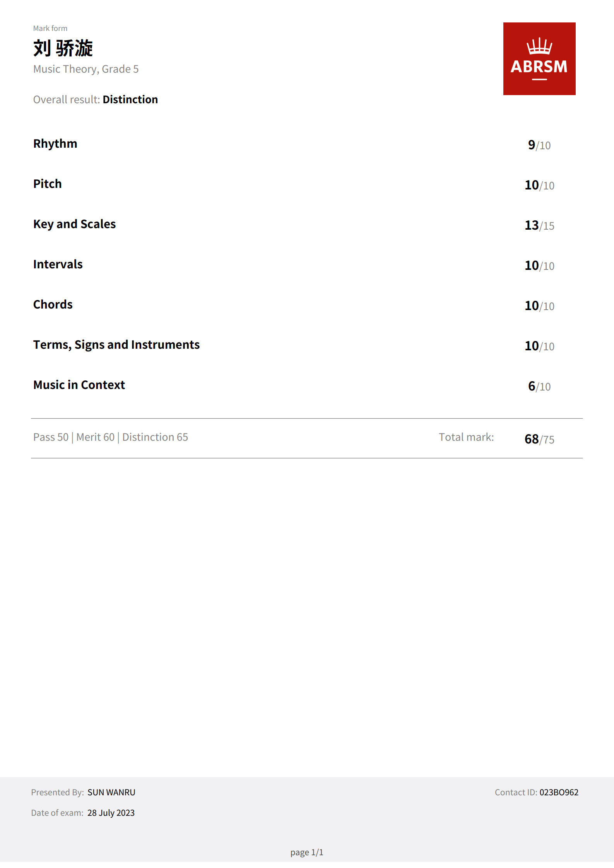614x868 pixels.
Task: Click the Music in Context label
Action: [79, 385]
